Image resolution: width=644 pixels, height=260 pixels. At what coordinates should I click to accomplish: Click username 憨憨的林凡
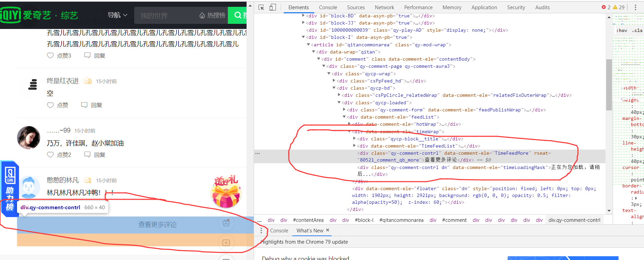click(63, 180)
